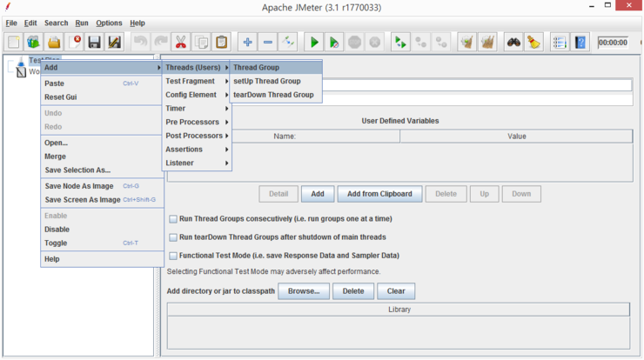This screenshot has width=644, height=360.
Task: Select Toggle in context menu
Action: point(102,243)
